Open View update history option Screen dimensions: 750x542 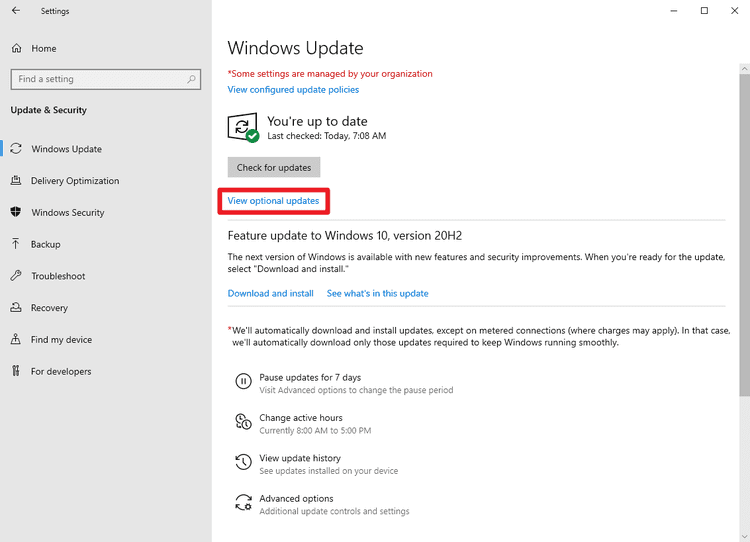300,458
